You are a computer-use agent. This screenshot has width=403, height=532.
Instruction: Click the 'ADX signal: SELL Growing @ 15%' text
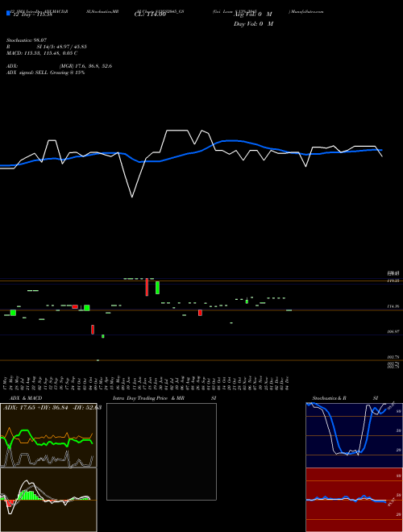click(46, 73)
